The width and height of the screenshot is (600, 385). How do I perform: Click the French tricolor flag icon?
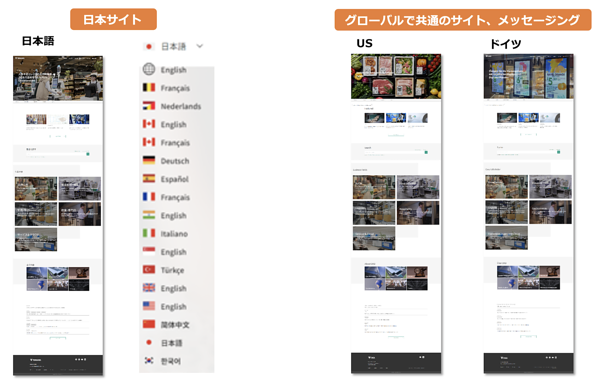[149, 197]
